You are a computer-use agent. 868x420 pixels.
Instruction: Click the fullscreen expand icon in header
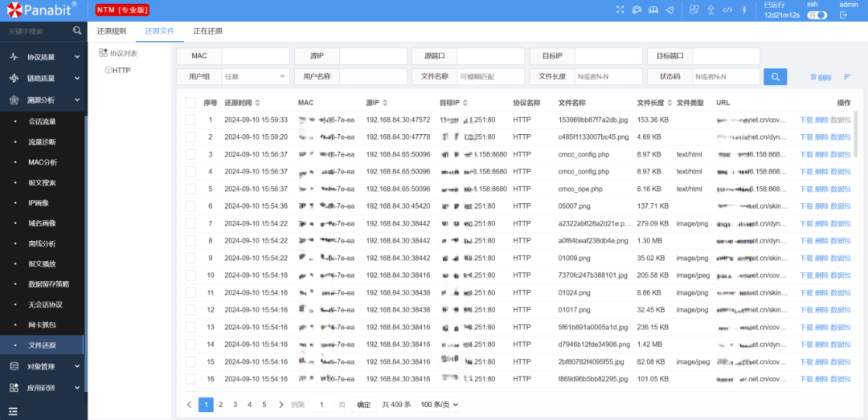(620, 10)
